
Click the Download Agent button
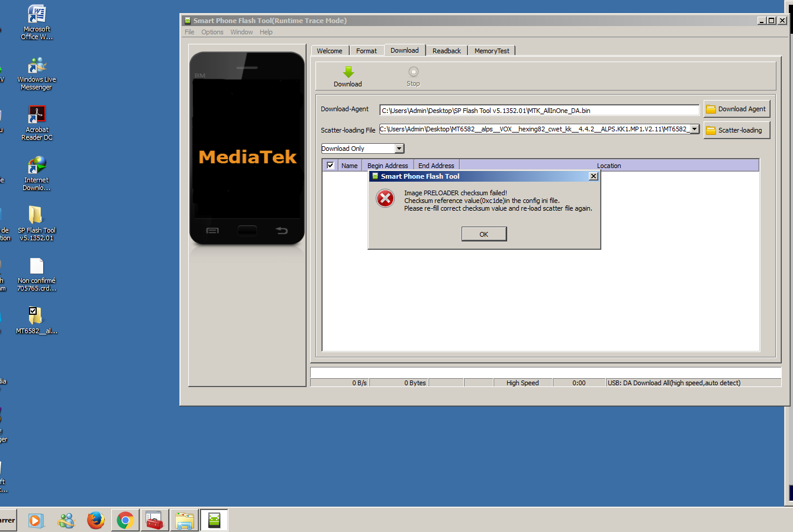pos(736,109)
